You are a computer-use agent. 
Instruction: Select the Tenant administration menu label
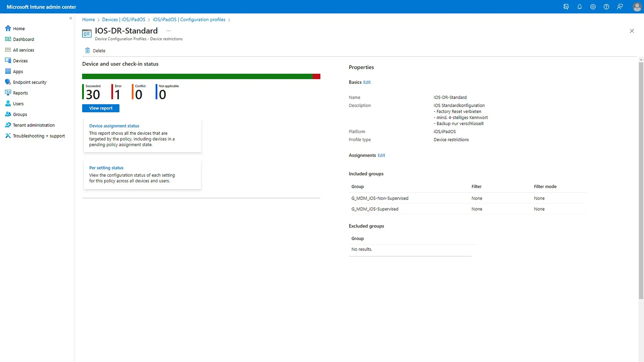(34, 125)
